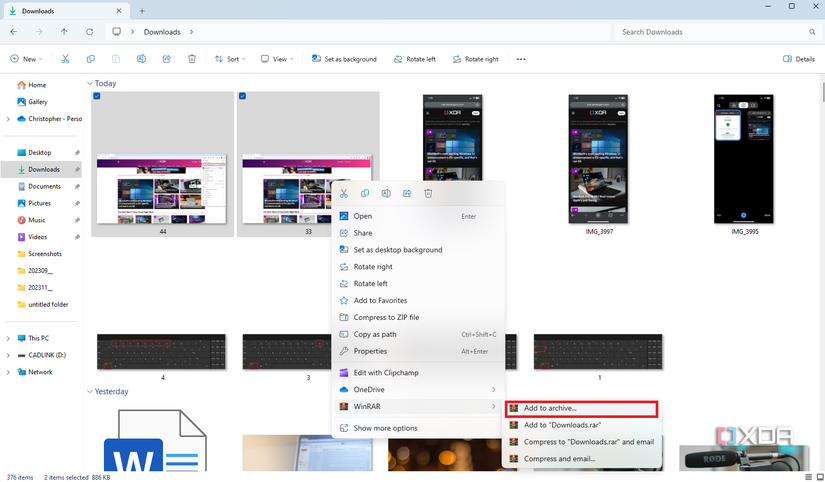This screenshot has height=482, width=825.
Task: Click the toolbar Share icon
Action: (166, 59)
